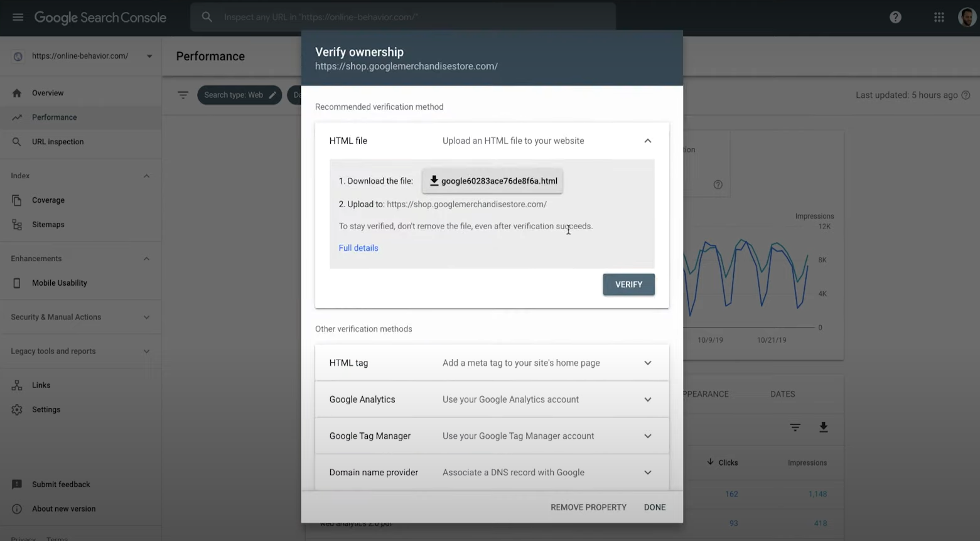
Task: Expand the Google Analytics verification method
Action: (x=648, y=400)
